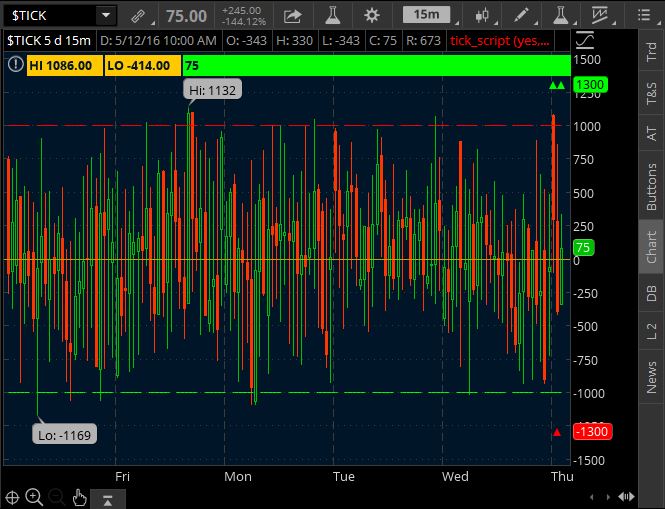The width and height of the screenshot is (665, 509).
Task: Select the crosshair pointer tool icon
Action: tap(12, 498)
